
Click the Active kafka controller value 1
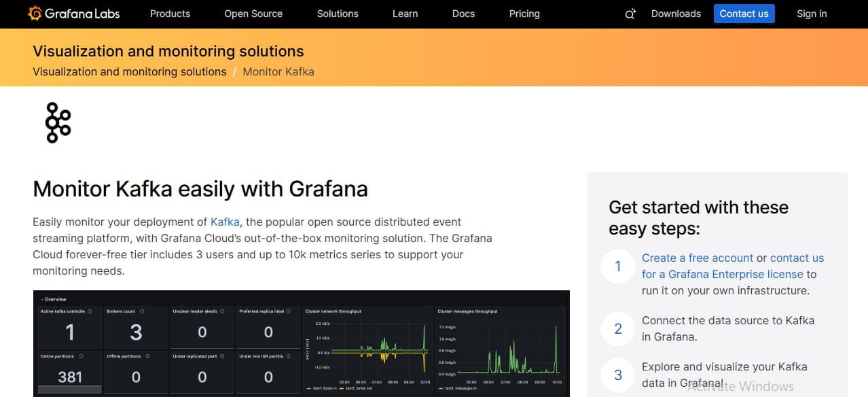coord(69,332)
